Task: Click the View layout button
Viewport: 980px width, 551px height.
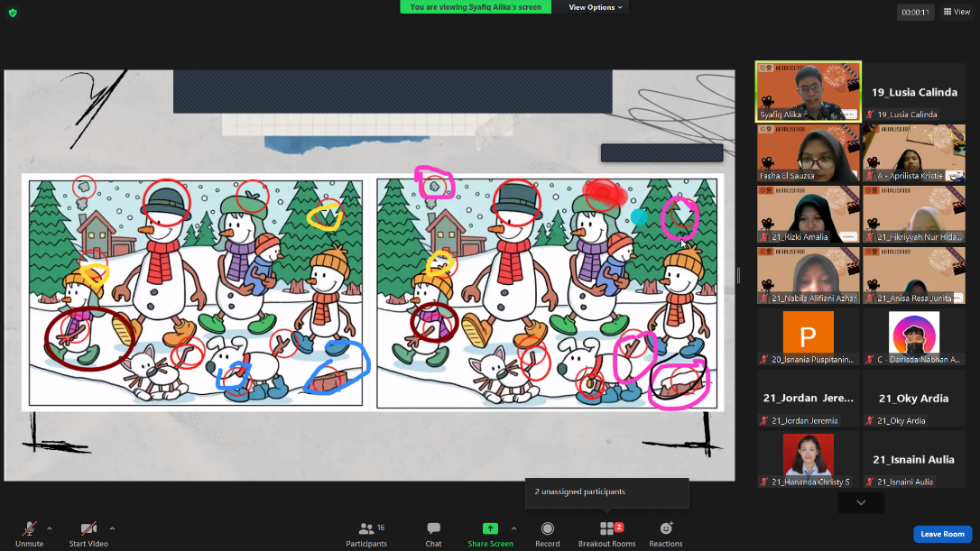Action: pos(957,11)
